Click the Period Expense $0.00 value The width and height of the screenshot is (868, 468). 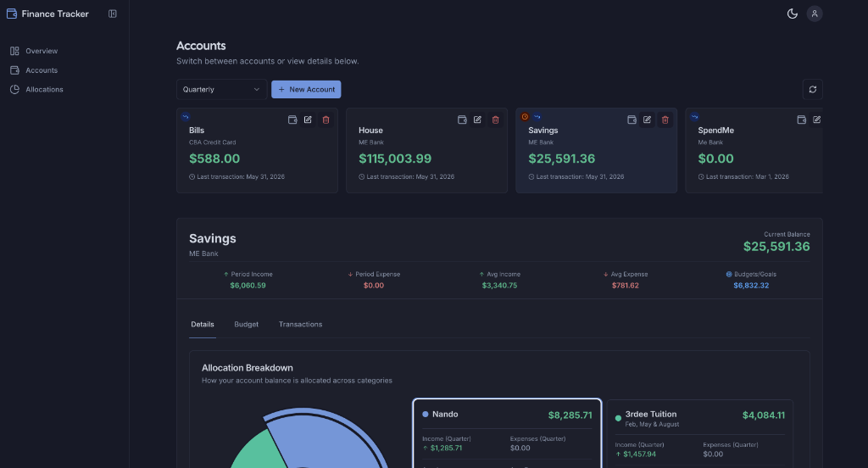pos(374,286)
